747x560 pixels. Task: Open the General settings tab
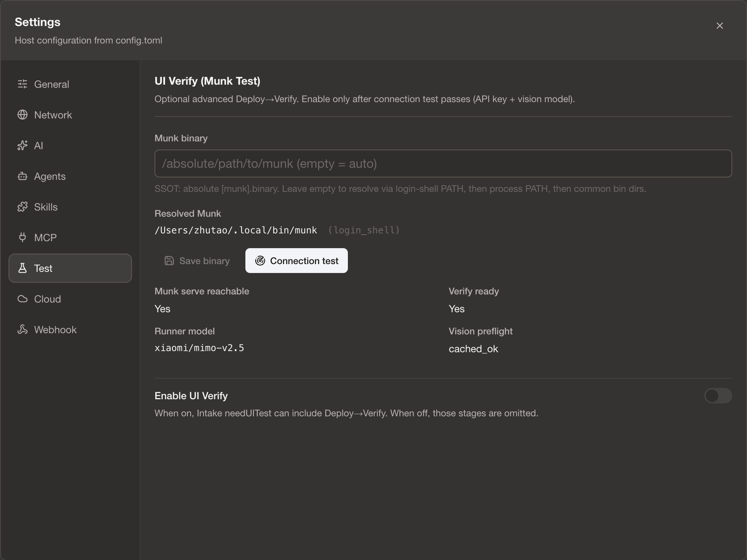(x=70, y=84)
